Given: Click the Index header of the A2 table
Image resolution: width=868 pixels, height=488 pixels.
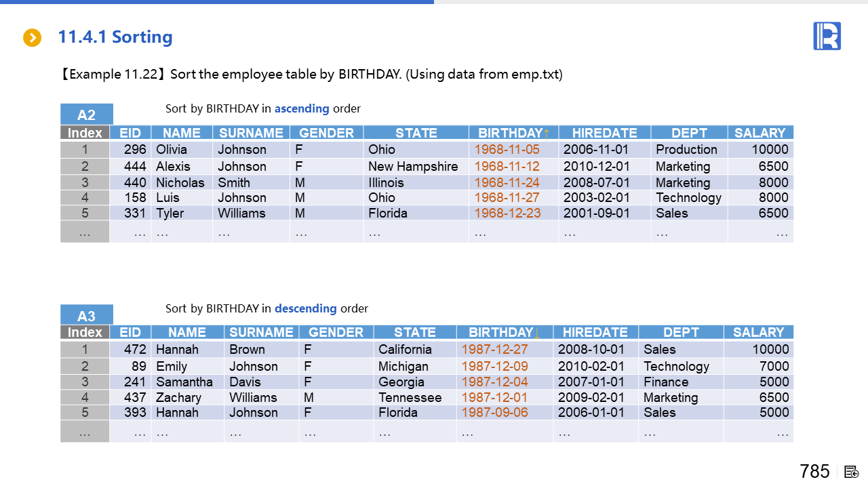Looking at the screenshot, I should [x=85, y=133].
